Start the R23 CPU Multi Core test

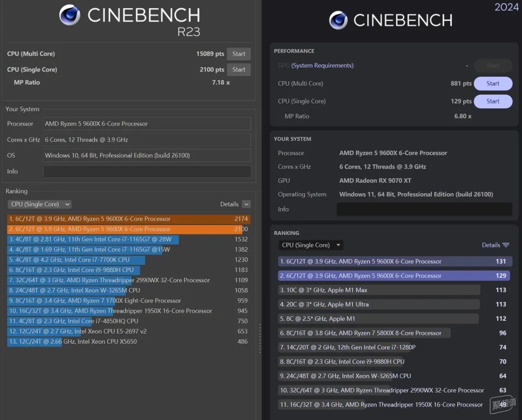pos(239,54)
